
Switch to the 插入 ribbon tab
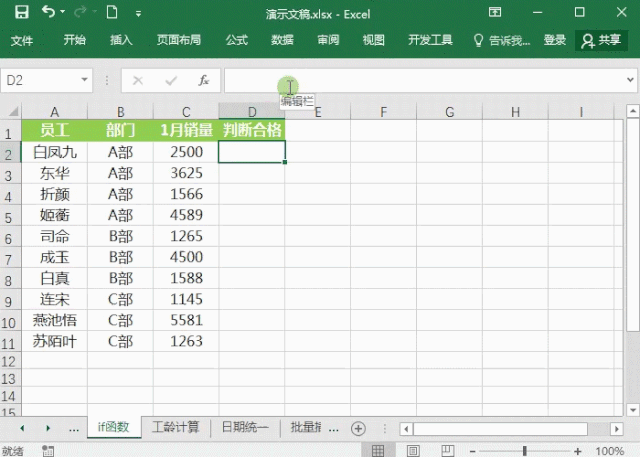coord(121,40)
